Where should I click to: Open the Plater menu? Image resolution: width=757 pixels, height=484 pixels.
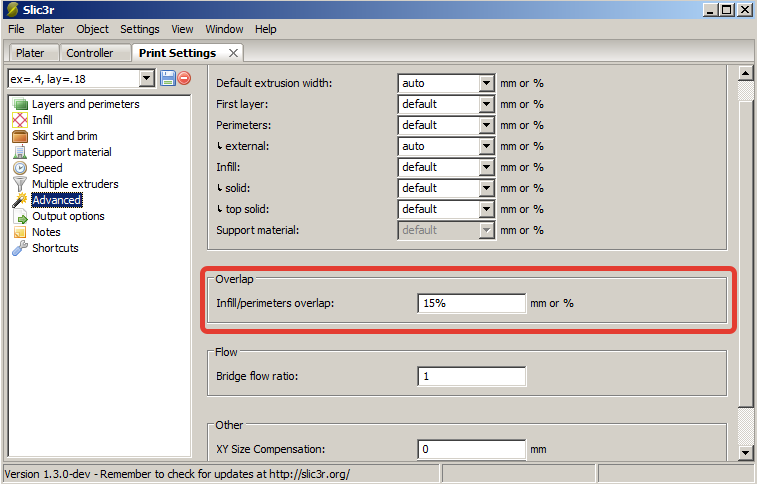(50, 29)
